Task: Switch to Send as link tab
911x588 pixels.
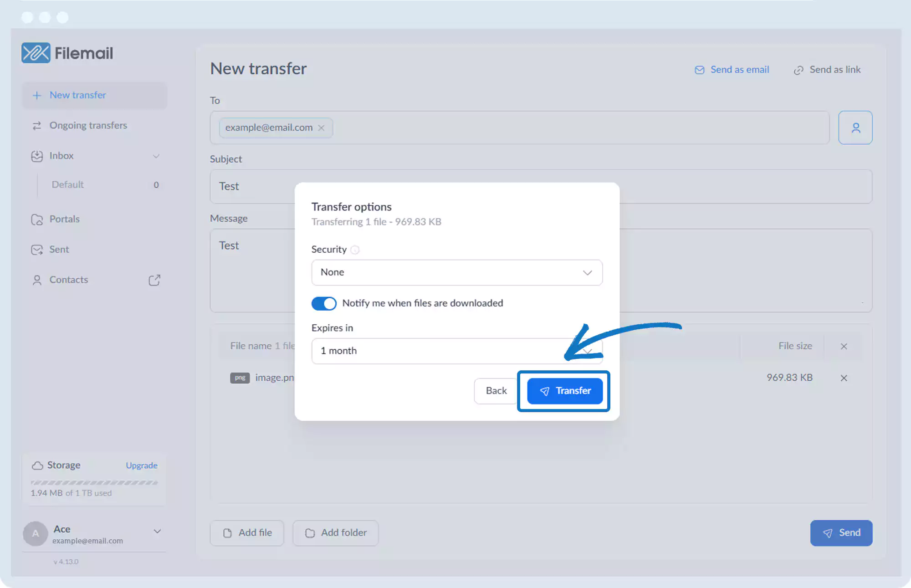Action: coord(827,70)
